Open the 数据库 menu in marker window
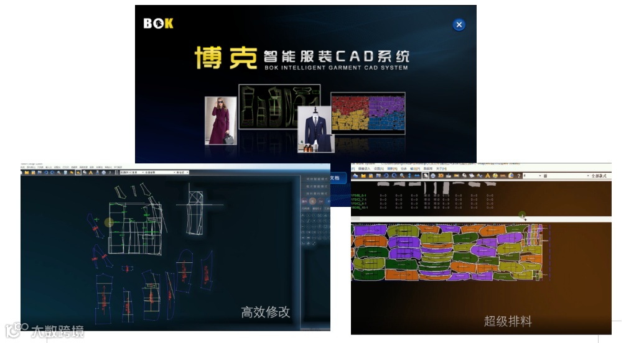The image size is (644, 343). point(428,168)
